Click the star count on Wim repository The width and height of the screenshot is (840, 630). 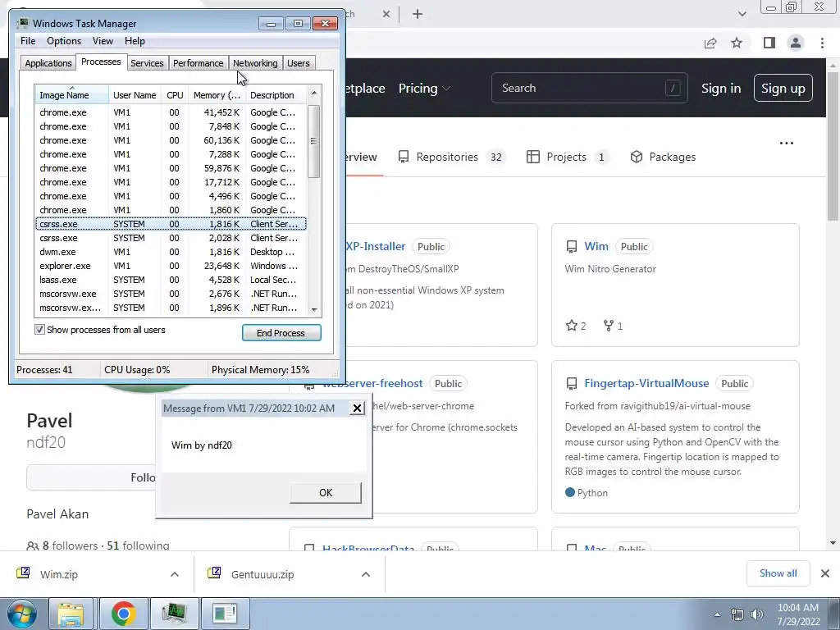(576, 326)
